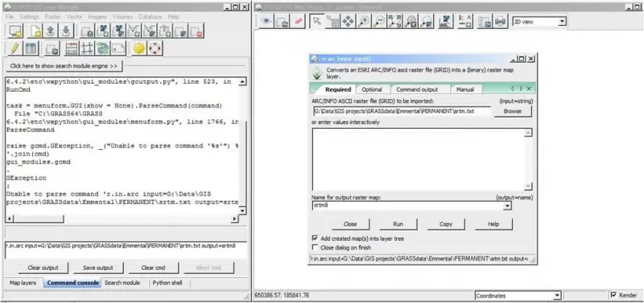Click the pencil digitize icon
Viewport: 644px width, 303px height.
[x=15, y=48]
